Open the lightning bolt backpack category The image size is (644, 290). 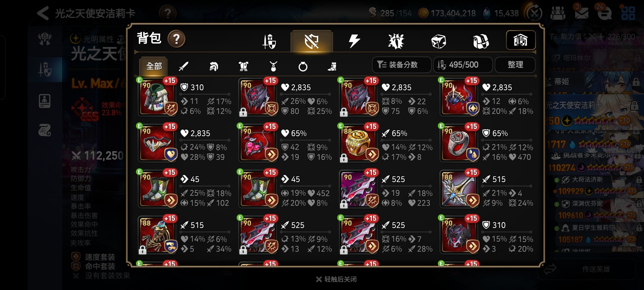point(354,41)
